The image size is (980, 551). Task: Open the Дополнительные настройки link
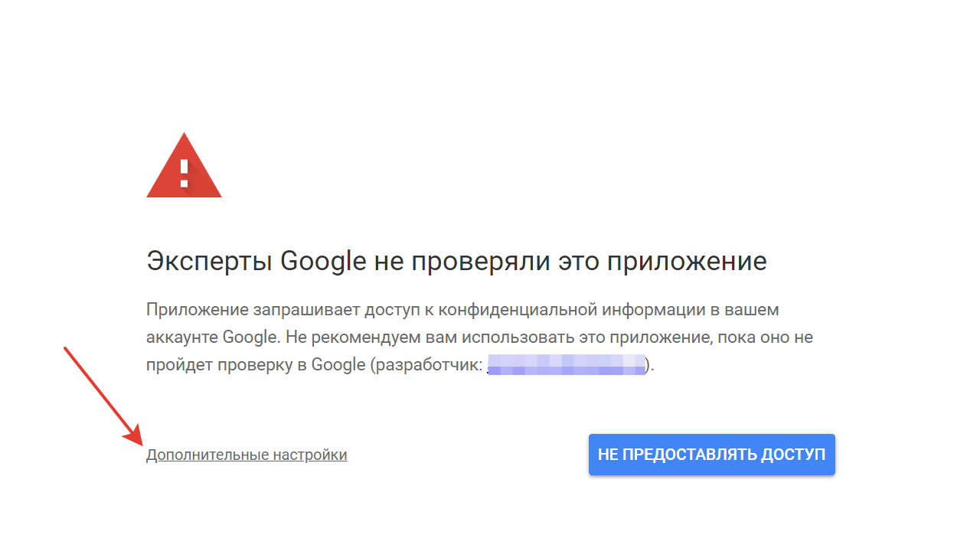point(247,455)
